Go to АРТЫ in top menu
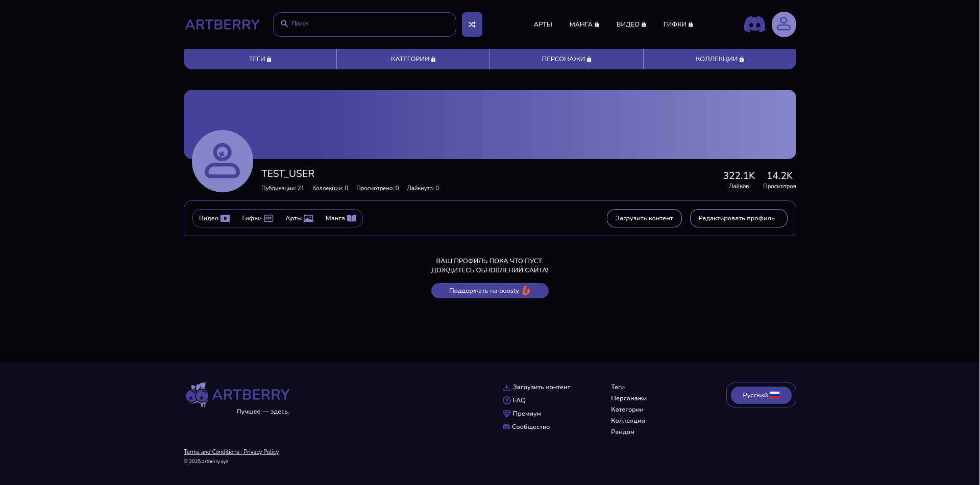This screenshot has width=980, height=485. [x=543, y=24]
